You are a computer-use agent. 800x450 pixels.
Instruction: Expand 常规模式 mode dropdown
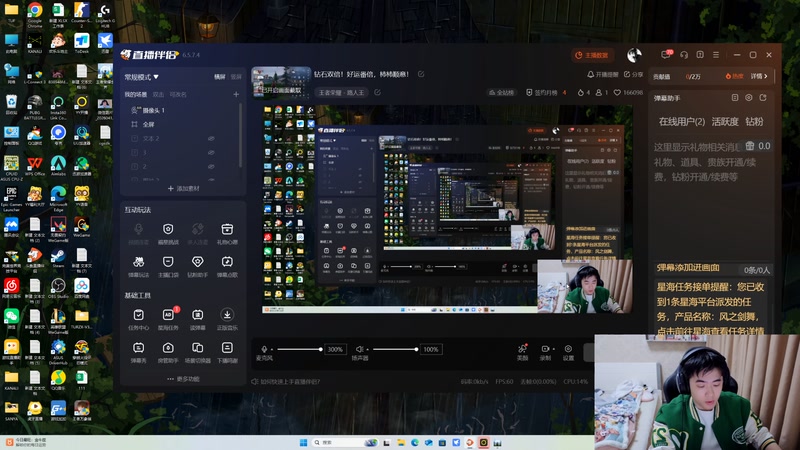coord(141,77)
